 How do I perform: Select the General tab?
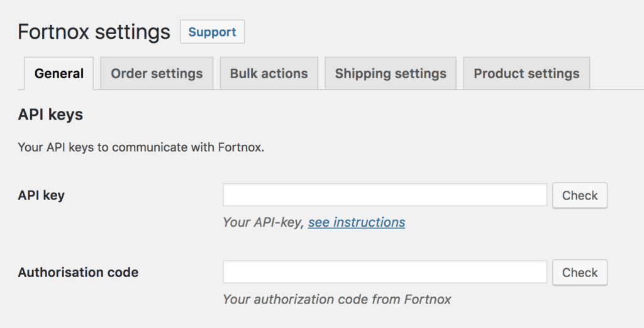pyautogui.click(x=59, y=73)
